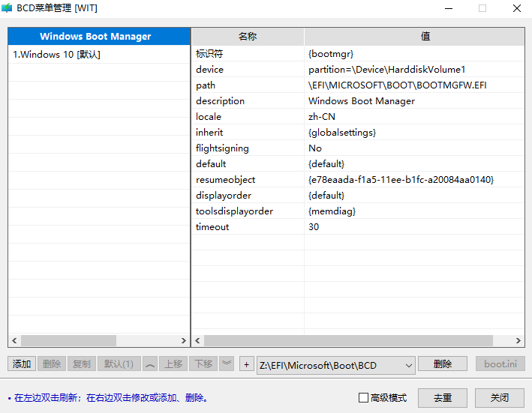Select the 1.Windows 10 [默认] boot entry
The image size is (532, 413).
[99, 54]
